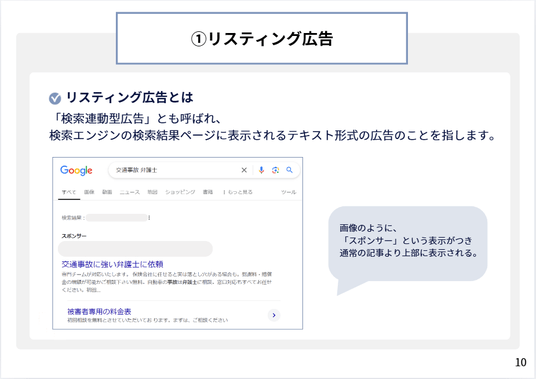Click the blue checkmark icon beside リスティング広告とは

pos(55,98)
